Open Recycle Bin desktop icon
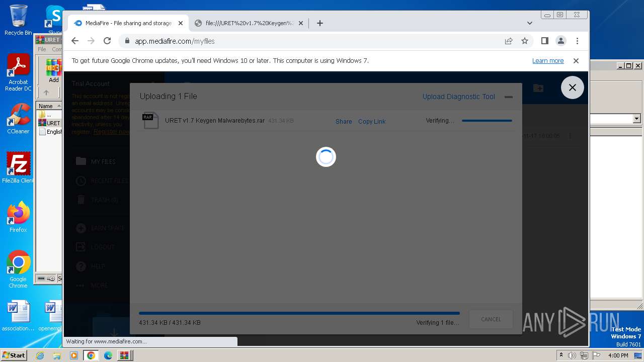 [x=18, y=20]
